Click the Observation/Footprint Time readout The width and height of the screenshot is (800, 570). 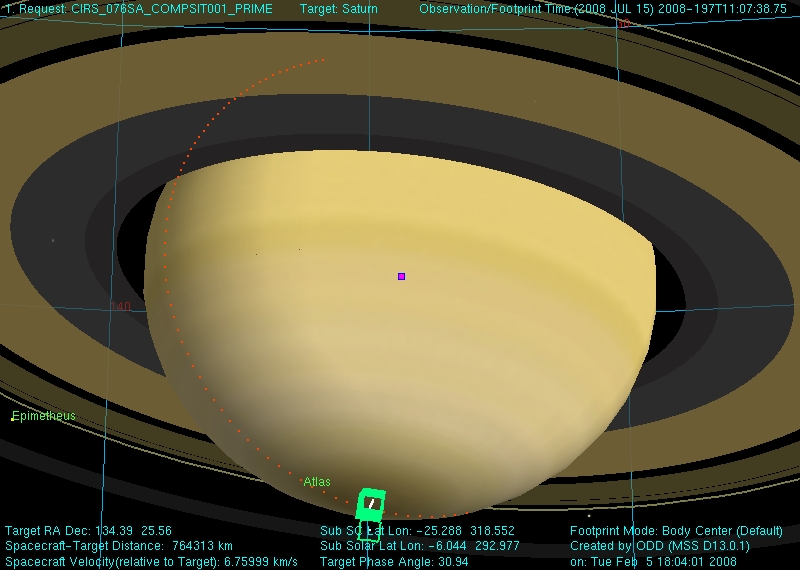click(x=602, y=9)
